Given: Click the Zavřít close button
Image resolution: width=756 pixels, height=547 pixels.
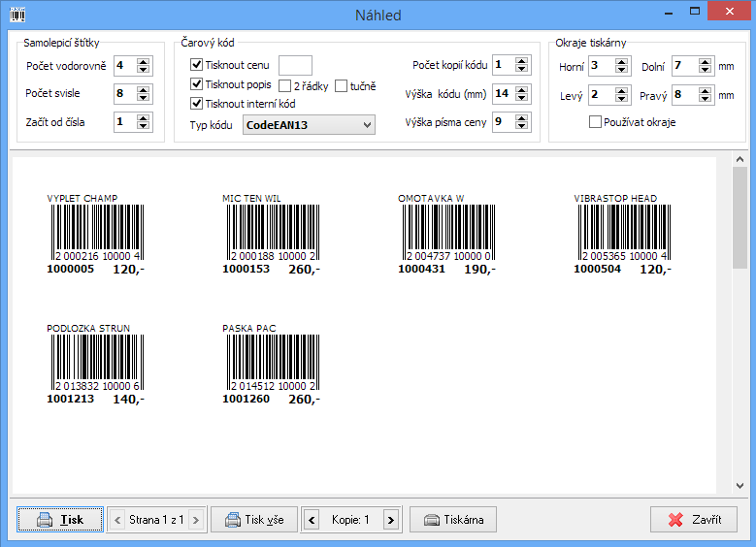Looking at the screenshot, I should (694, 520).
